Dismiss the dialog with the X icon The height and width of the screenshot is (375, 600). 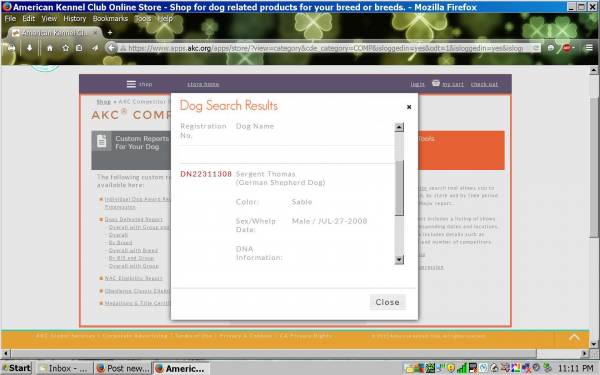click(x=409, y=107)
